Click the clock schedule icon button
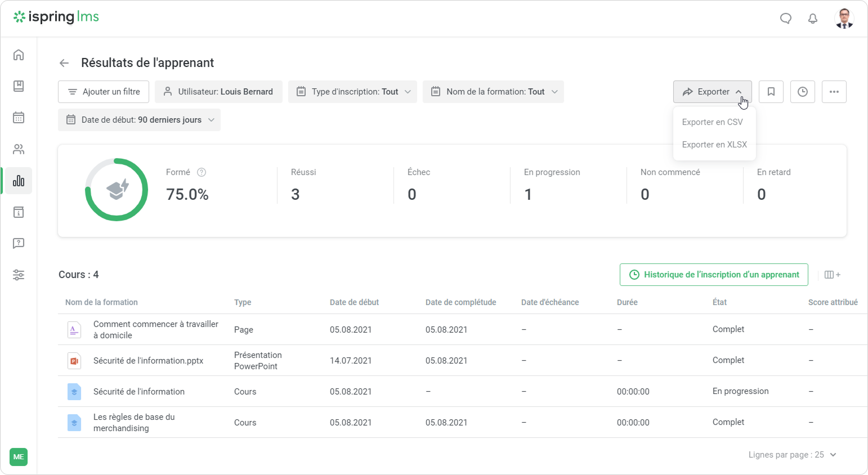The width and height of the screenshot is (868, 475). pyautogui.click(x=803, y=92)
